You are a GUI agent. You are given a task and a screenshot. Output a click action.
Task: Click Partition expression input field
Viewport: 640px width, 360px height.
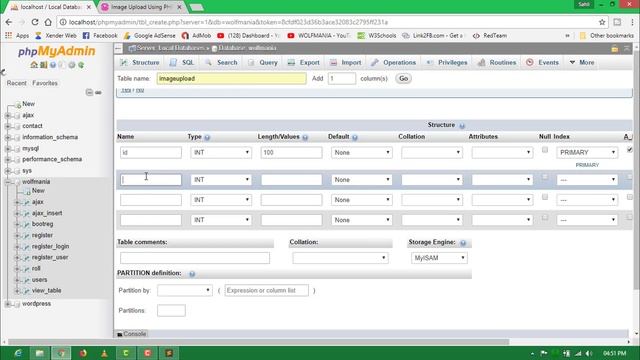(x=267, y=290)
